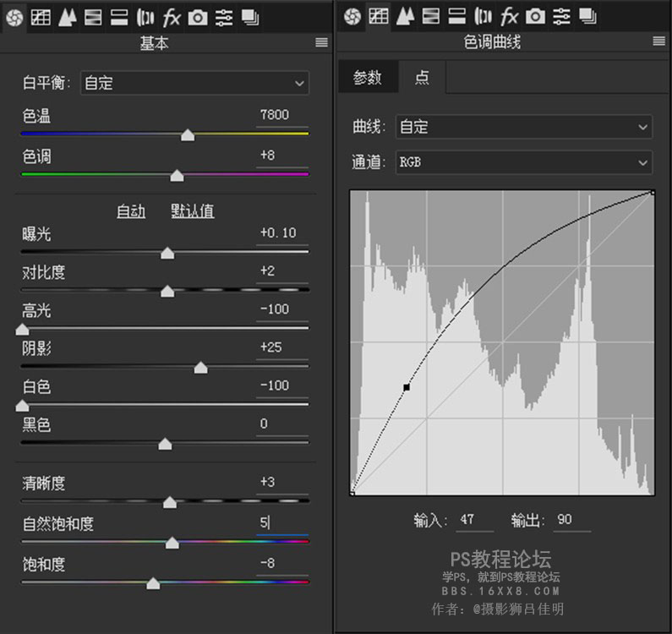Open Camera Calibration icon in left panel
The height and width of the screenshot is (634, 672).
coord(198,18)
